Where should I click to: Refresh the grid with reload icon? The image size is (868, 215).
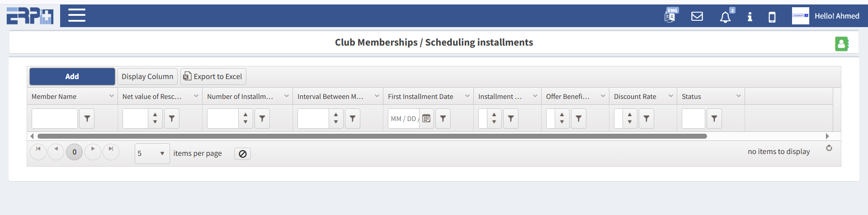pyautogui.click(x=829, y=148)
